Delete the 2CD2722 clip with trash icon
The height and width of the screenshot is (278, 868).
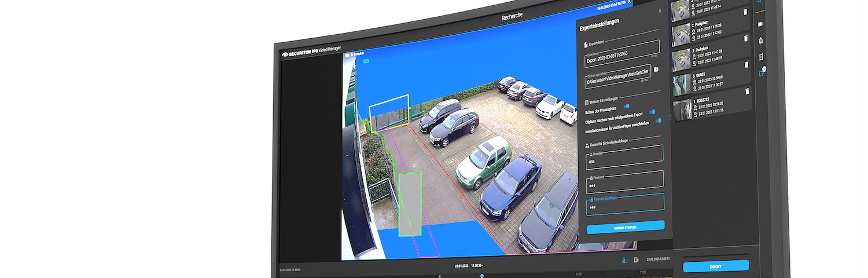[x=746, y=91]
